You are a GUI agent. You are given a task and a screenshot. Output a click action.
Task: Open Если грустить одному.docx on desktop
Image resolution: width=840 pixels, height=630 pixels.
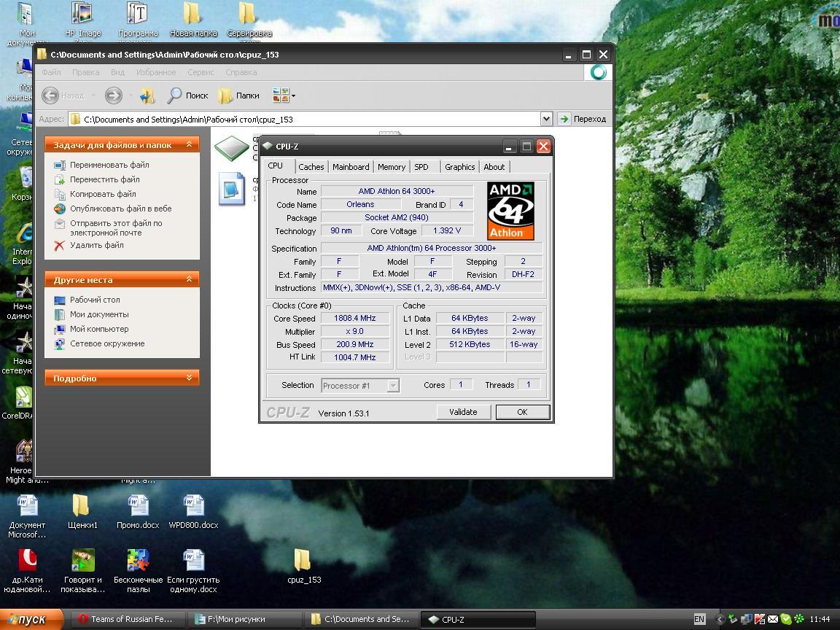[193, 570]
